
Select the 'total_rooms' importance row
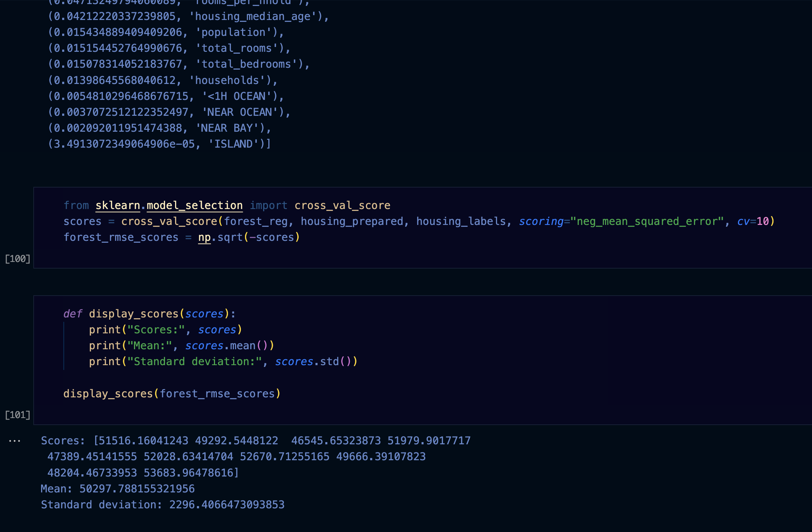(169, 48)
